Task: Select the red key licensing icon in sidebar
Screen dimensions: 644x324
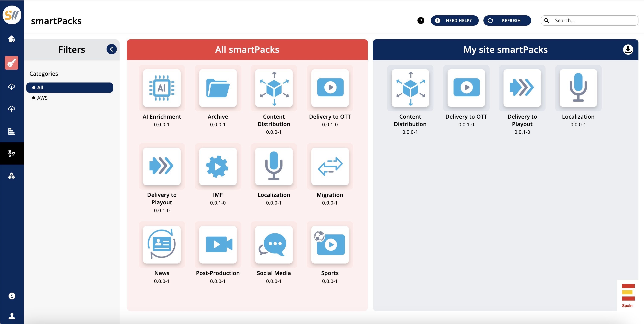Action: (12, 63)
